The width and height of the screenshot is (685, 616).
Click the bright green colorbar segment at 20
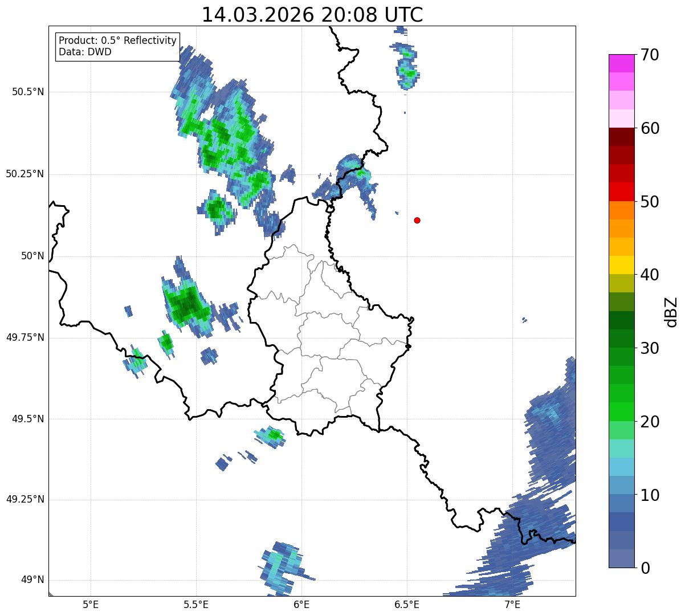tap(622, 412)
